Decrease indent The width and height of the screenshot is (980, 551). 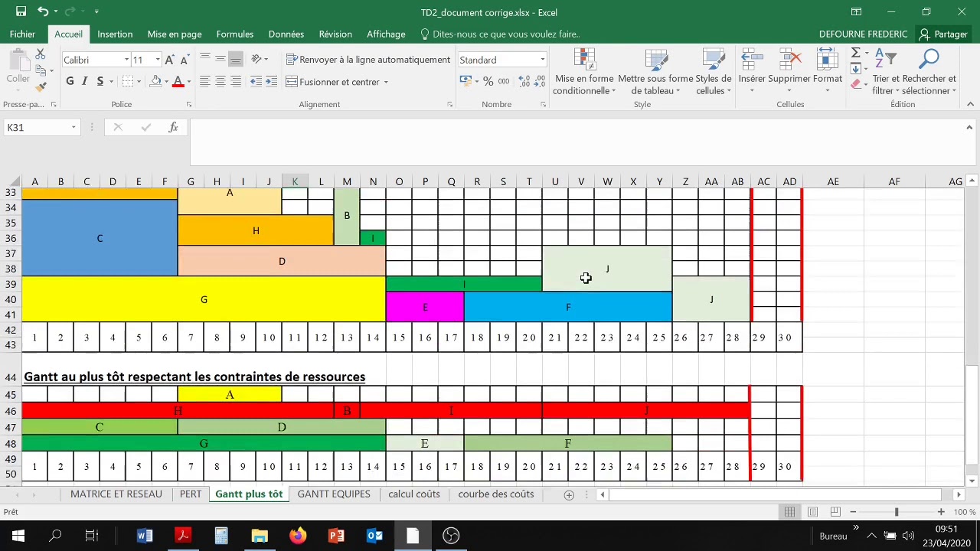click(256, 81)
